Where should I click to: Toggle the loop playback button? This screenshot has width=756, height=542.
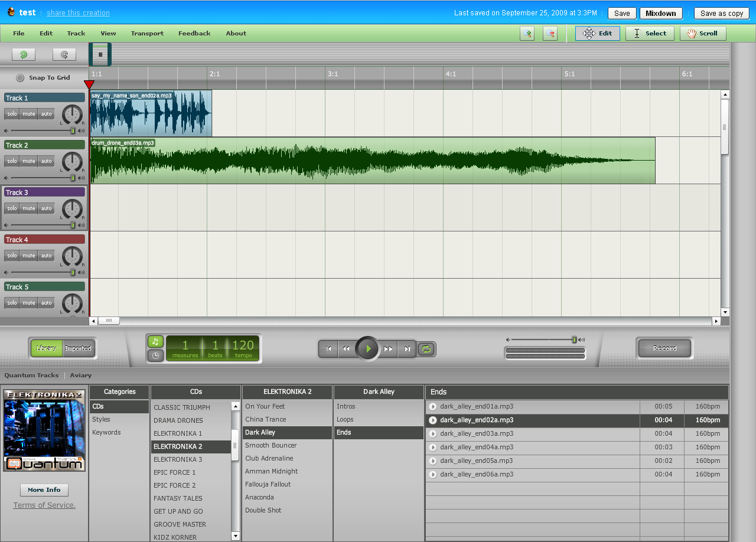pyautogui.click(x=426, y=349)
